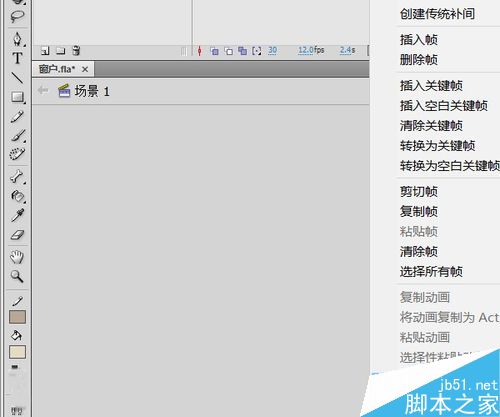Open Modify Onion Markers menu
Viewport: 500px width, 417px height.
(x=257, y=51)
